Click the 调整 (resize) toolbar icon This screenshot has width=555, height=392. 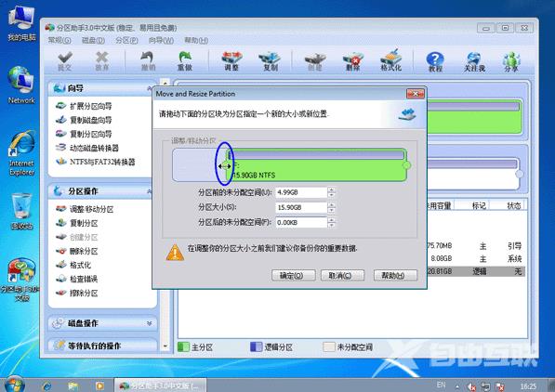coord(231,61)
